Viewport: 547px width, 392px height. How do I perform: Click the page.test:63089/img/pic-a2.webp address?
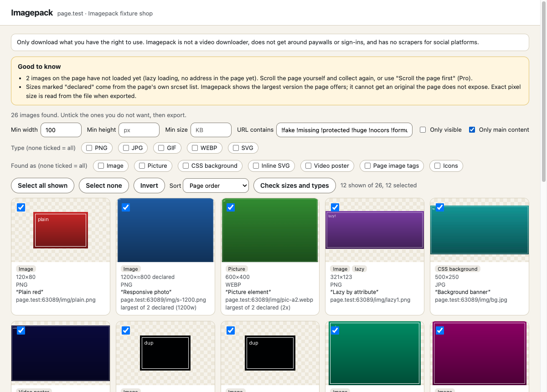click(269, 300)
